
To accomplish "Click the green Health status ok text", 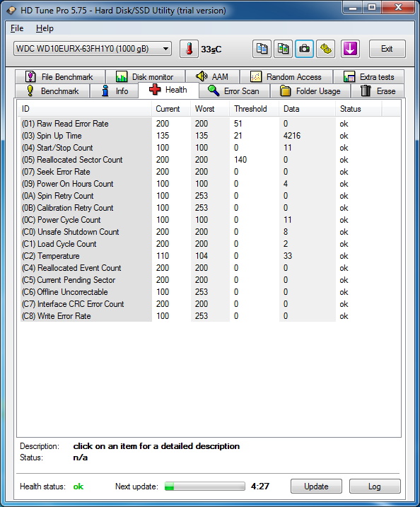I will pos(78,486).
